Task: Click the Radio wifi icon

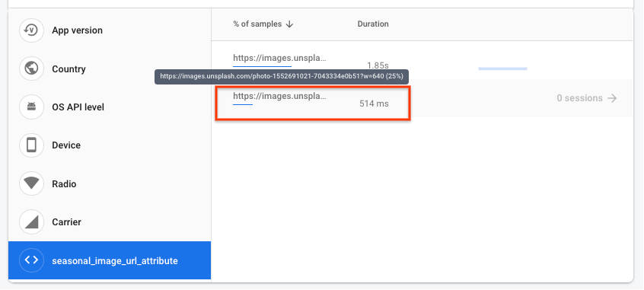Action: 31,183
